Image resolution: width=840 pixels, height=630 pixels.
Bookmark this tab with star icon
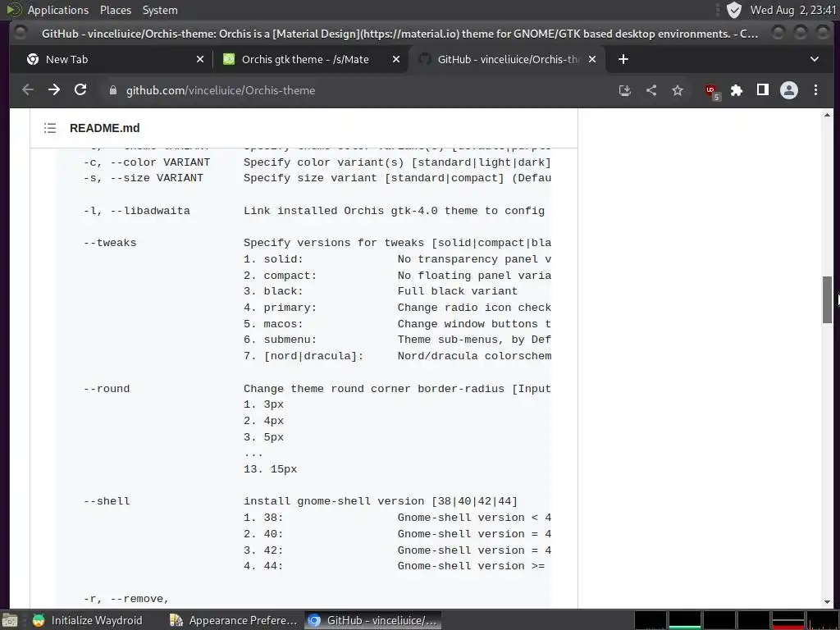(x=678, y=90)
